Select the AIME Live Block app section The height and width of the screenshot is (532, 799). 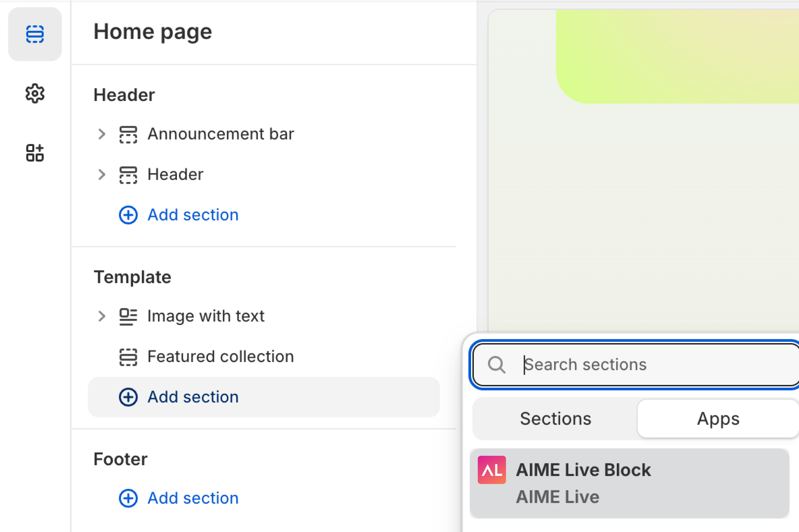click(x=630, y=483)
